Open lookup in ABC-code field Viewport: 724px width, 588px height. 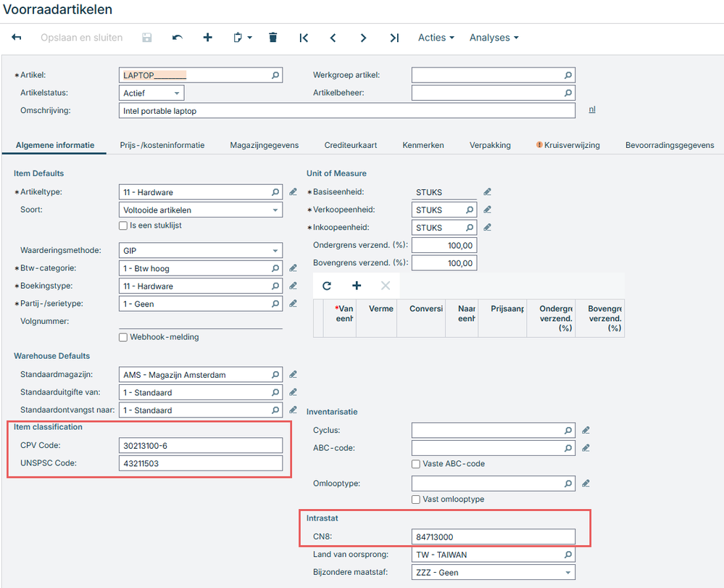click(568, 448)
